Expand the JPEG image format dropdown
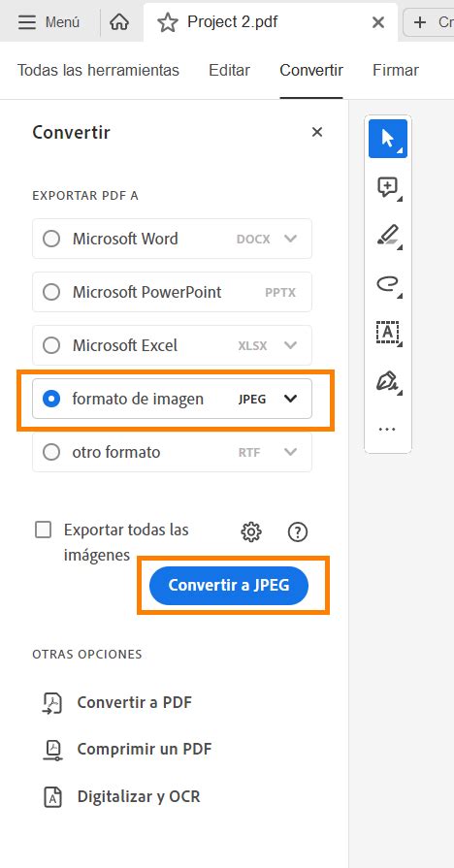Screen dimensions: 454x868 (x=290, y=399)
